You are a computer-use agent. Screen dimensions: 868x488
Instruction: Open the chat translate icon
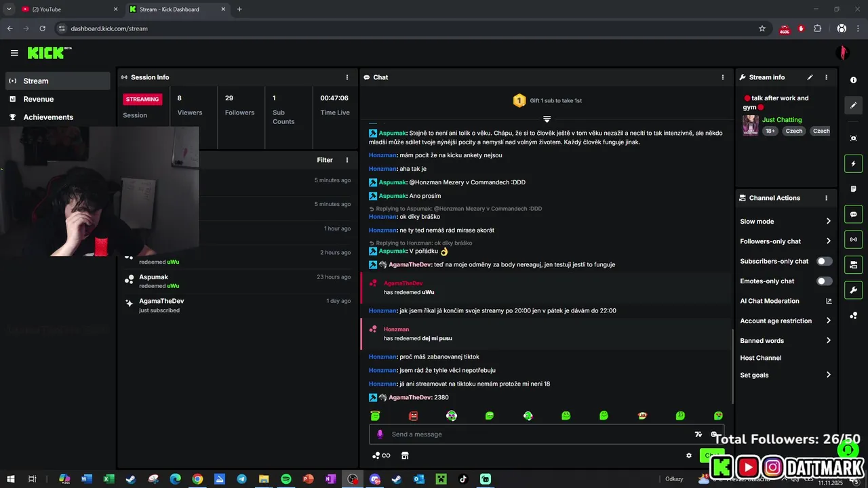[698, 434]
